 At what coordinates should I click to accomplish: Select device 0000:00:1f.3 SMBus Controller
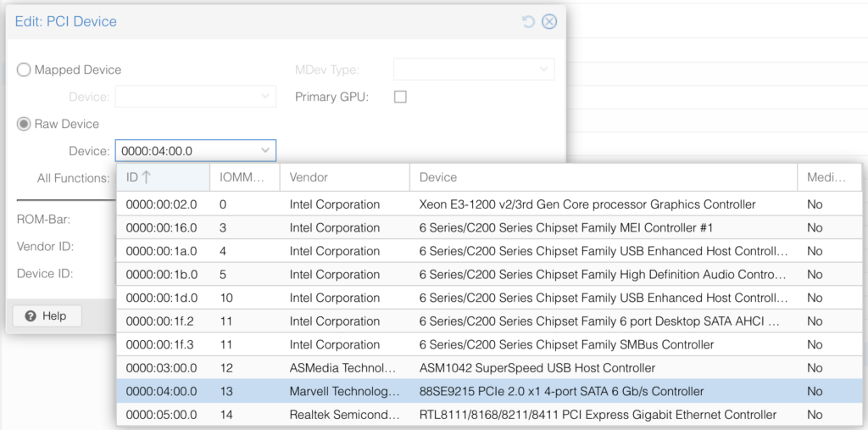click(x=489, y=344)
